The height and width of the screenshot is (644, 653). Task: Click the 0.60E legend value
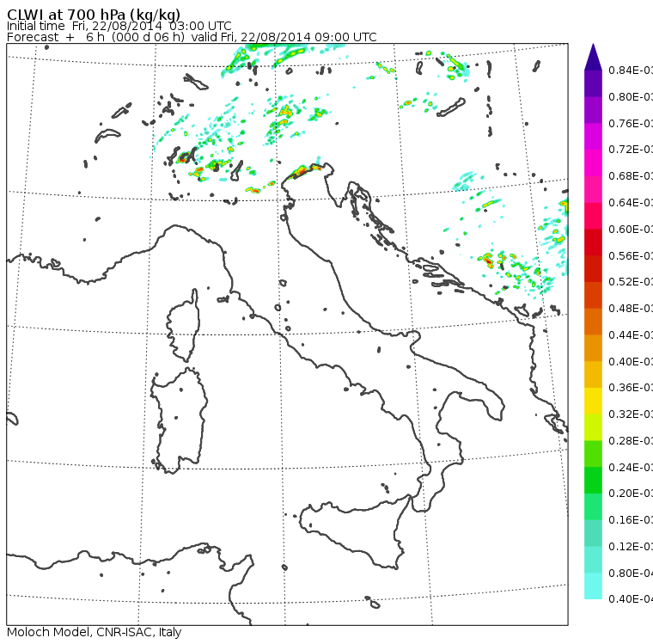coord(631,230)
